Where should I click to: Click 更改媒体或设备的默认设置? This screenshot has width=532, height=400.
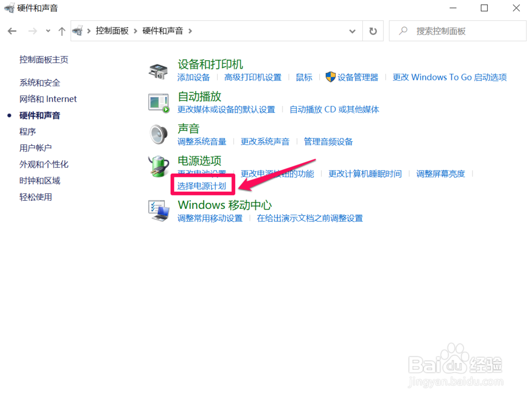(226, 109)
